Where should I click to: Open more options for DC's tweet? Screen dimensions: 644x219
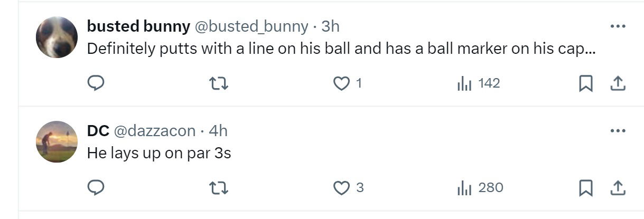coord(618,130)
